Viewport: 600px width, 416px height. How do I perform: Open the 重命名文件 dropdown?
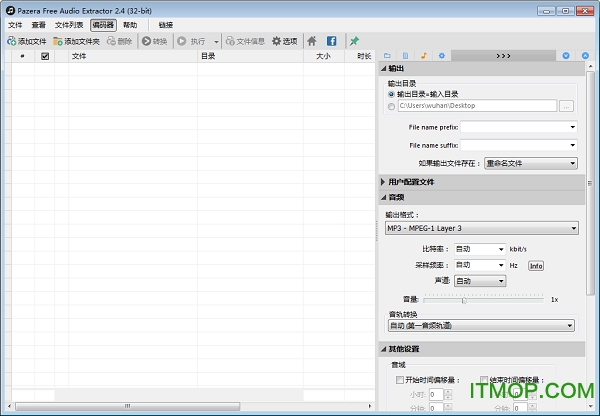(531, 163)
